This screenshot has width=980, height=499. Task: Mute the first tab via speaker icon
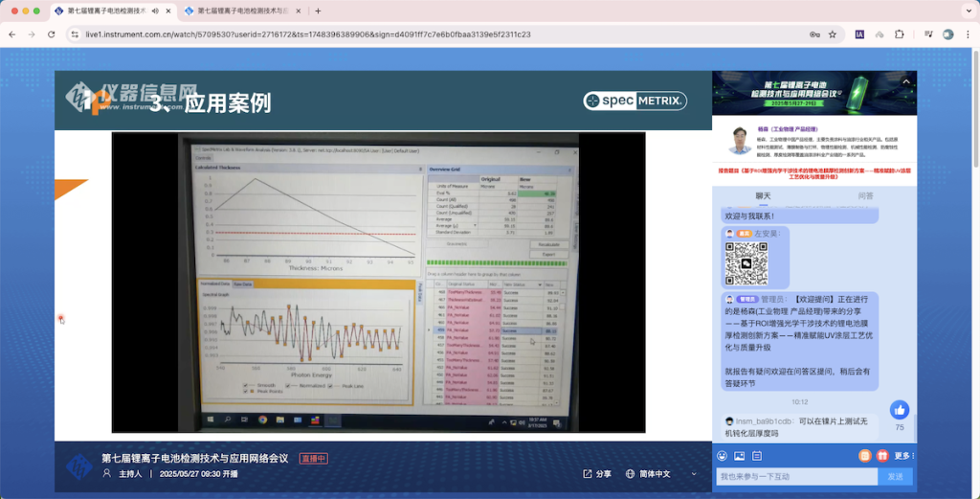154,11
